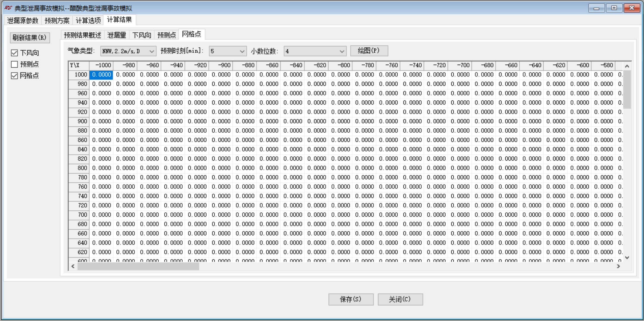
Task: Select the -800 column header
Action: (340, 65)
